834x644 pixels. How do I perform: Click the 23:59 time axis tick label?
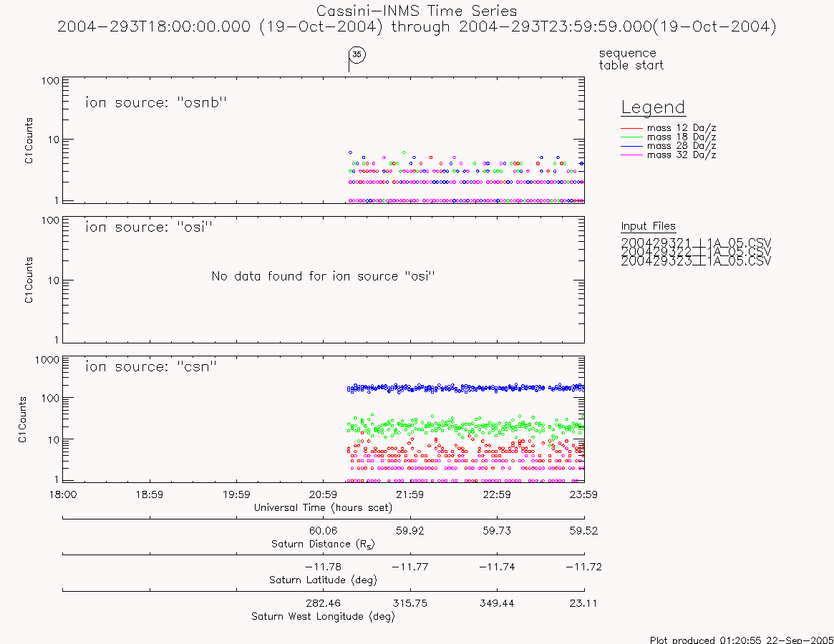(583, 494)
